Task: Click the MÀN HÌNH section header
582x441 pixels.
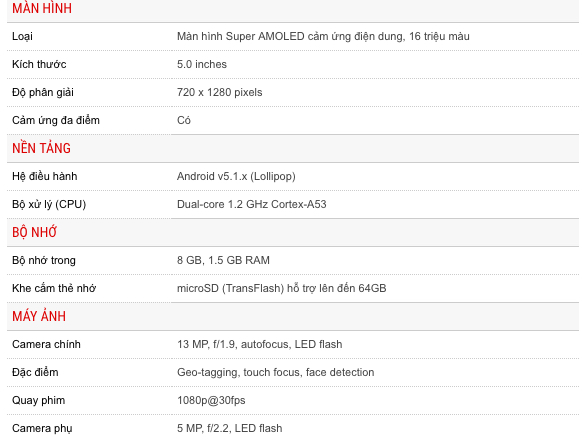Action: [x=42, y=8]
